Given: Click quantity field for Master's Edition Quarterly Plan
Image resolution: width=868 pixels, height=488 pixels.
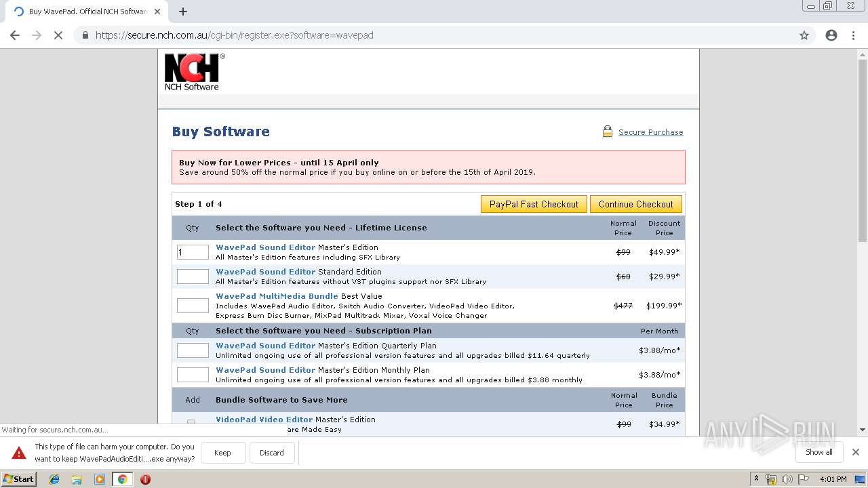Looking at the screenshot, I should point(193,350).
